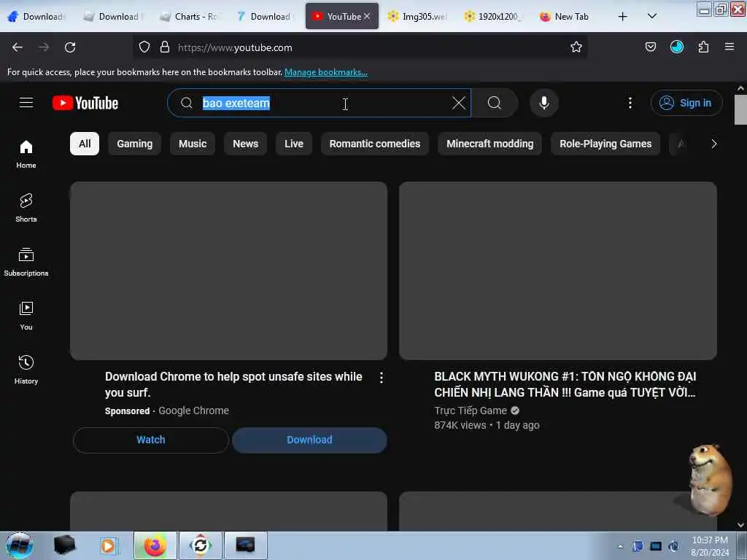Screen dimensions: 747x560
Task: Click the page vertical scrollbar thumb
Action: (740, 109)
